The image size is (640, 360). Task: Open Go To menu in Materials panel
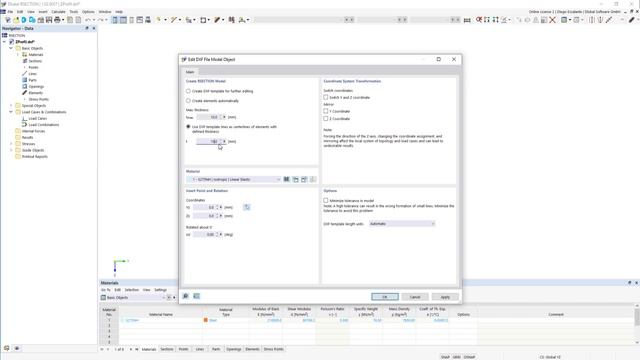106,290
